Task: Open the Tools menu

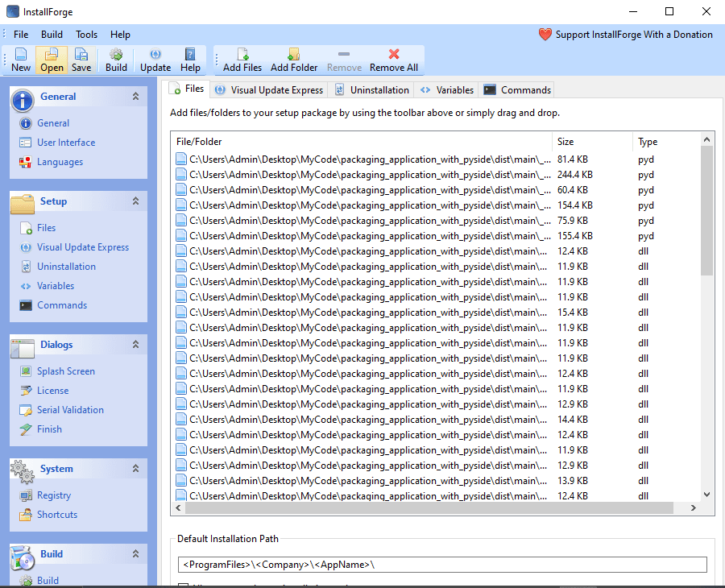Action: coord(86,34)
